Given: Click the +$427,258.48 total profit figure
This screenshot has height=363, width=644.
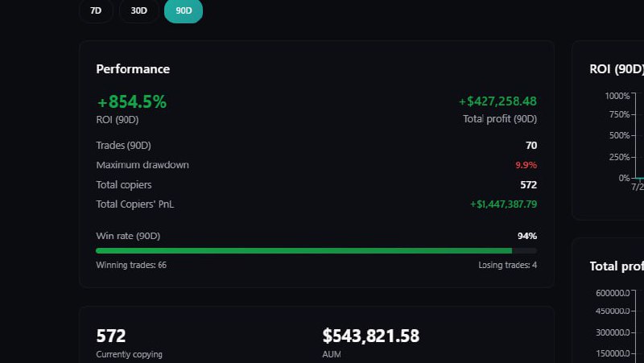Looking at the screenshot, I should point(497,101).
